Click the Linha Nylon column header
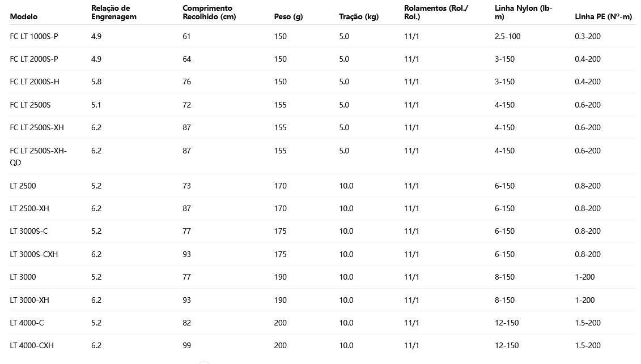The image size is (641, 364). (x=523, y=12)
